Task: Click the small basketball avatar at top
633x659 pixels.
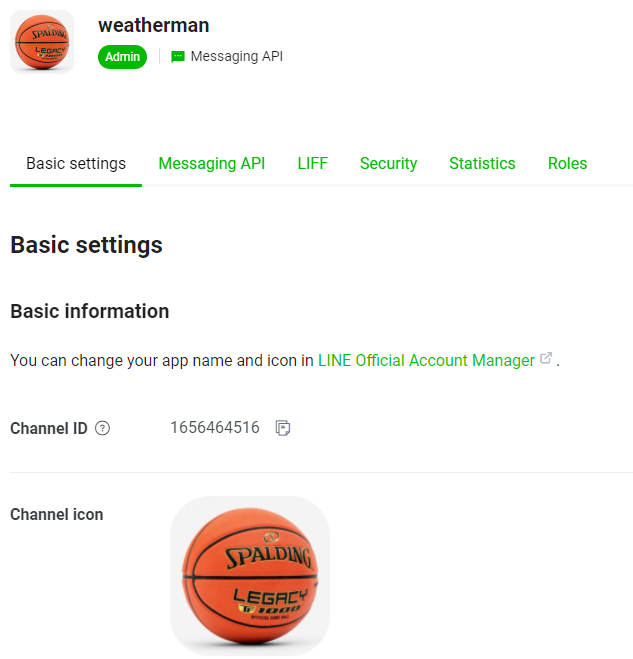Action: 42,42
